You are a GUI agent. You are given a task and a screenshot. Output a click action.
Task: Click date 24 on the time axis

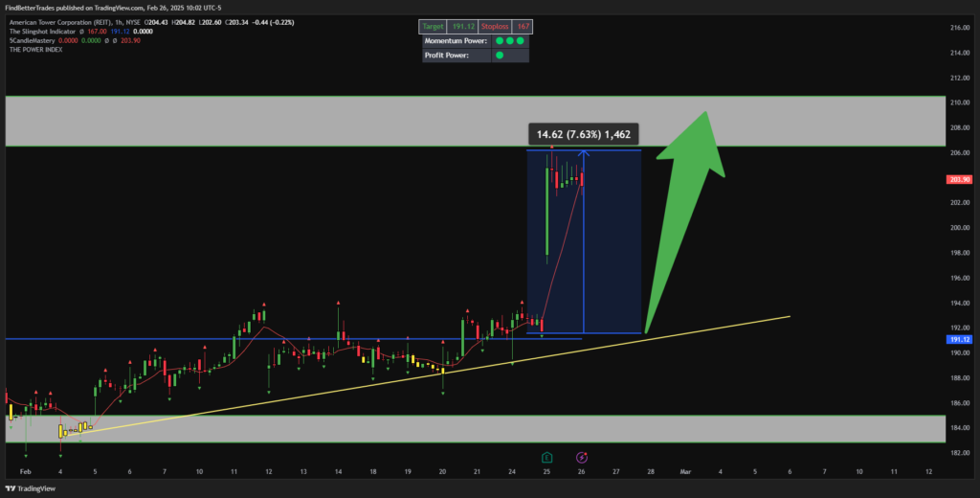(512, 471)
